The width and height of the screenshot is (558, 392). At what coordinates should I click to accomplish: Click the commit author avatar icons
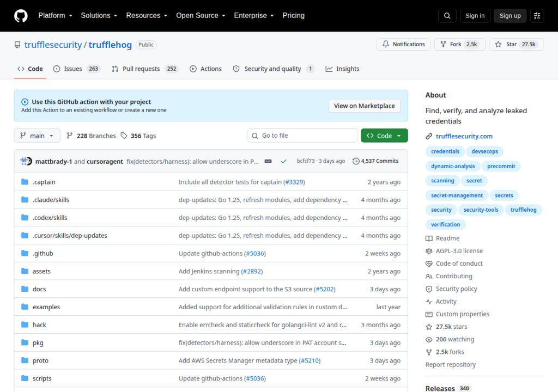pyautogui.click(x=26, y=161)
